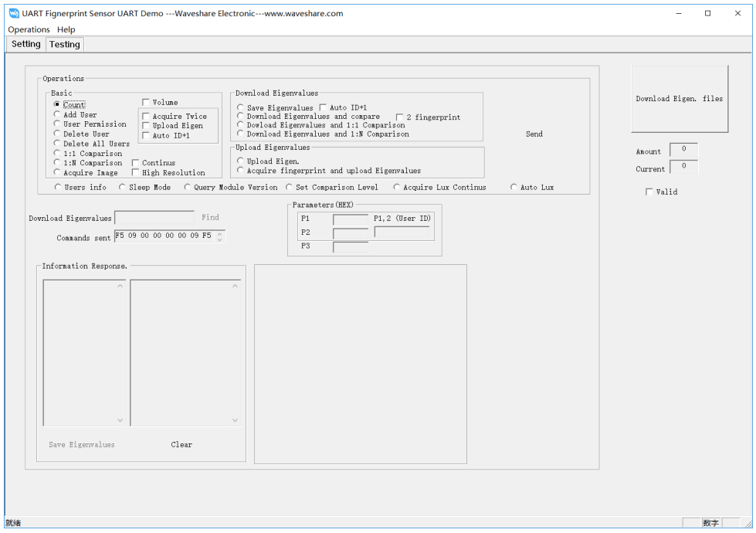Click the Send button
The height and width of the screenshot is (533, 756).
(x=534, y=134)
